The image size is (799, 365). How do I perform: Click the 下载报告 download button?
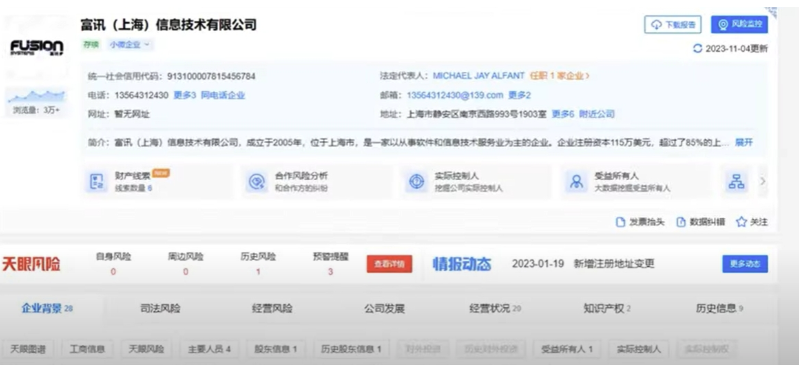point(673,24)
